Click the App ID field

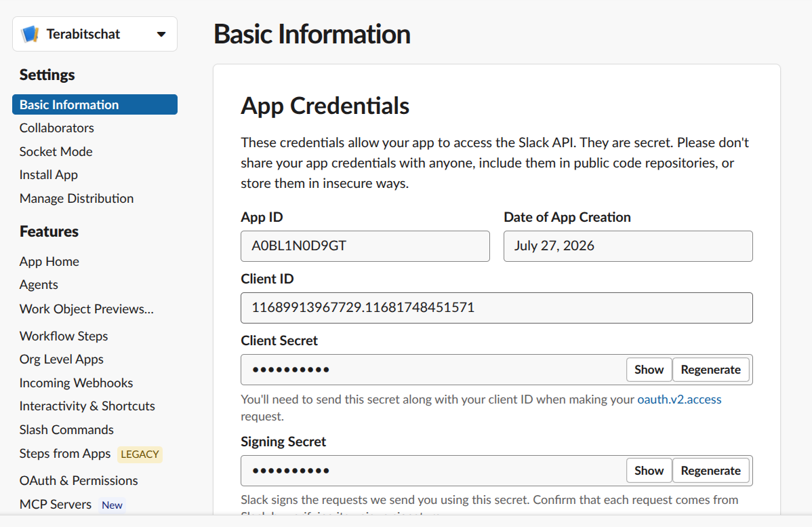(x=365, y=246)
